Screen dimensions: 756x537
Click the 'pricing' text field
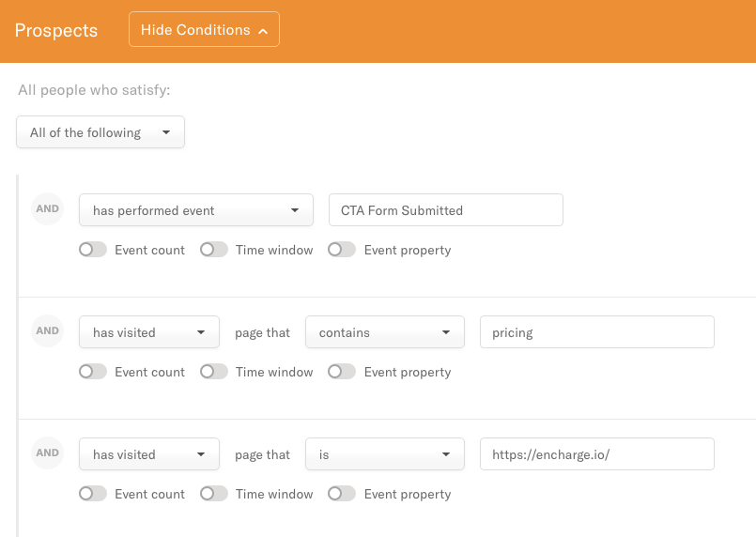(x=597, y=332)
